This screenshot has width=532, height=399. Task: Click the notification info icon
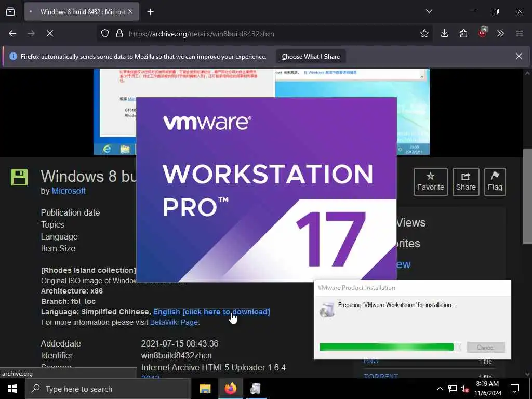[13, 56]
